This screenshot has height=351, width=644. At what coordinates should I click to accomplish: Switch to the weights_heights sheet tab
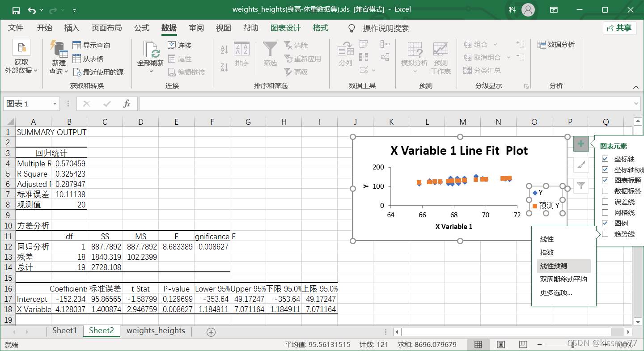(x=156, y=330)
